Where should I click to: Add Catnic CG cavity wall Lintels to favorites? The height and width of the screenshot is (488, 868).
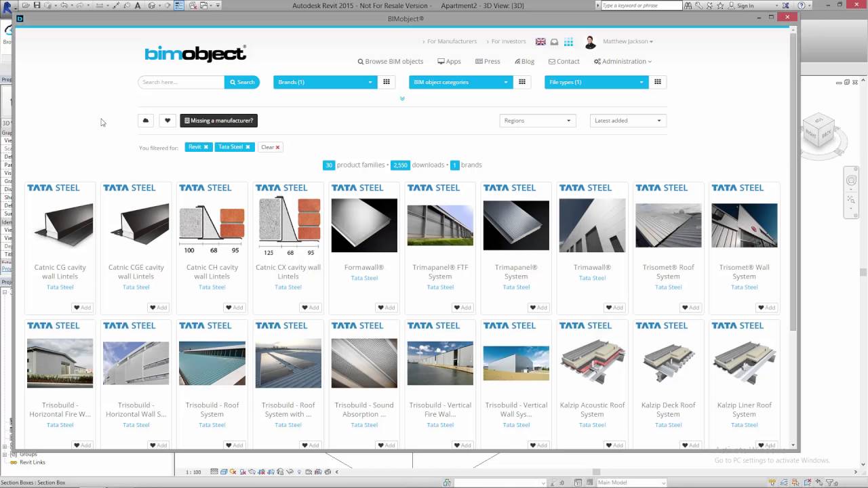[82, 308]
